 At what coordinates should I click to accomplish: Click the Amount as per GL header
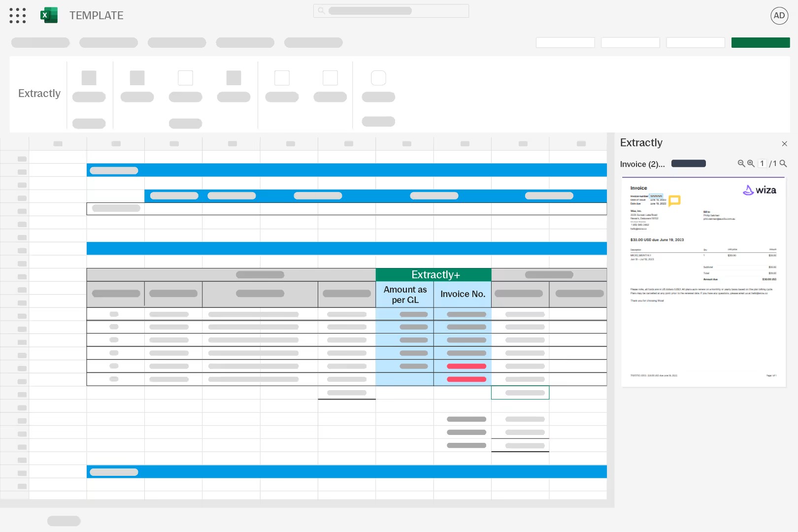pos(405,295)
